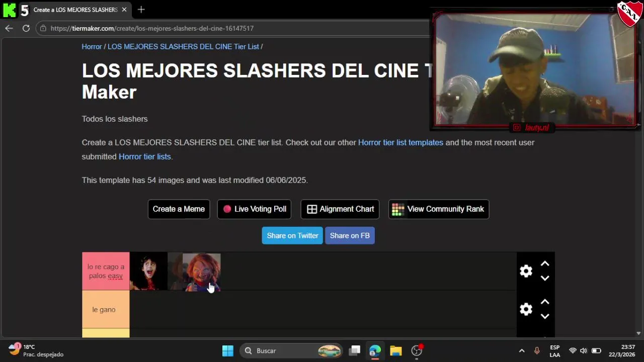Open the Horror breadcrumb link

point(92,47)
